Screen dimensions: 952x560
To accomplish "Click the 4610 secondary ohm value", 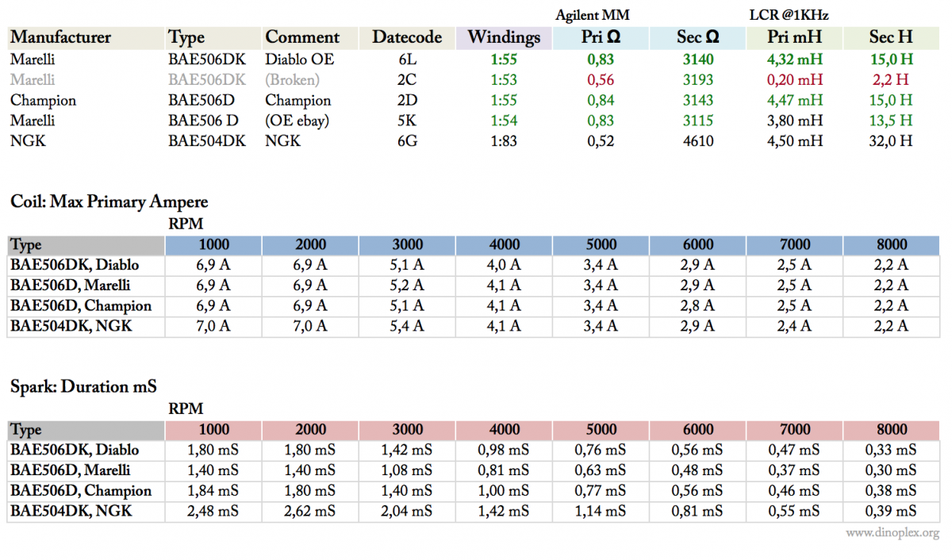I will (x=697, y=141).
